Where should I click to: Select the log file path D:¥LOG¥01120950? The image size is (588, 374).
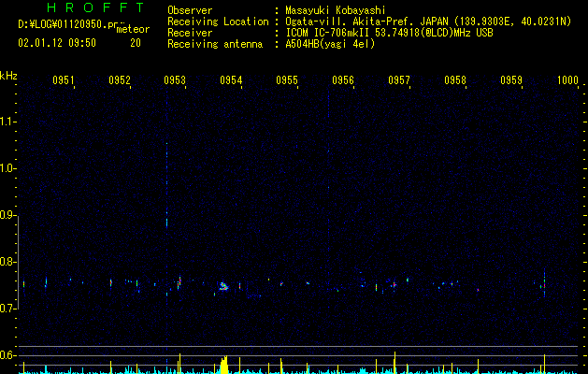tap(68, 24)
